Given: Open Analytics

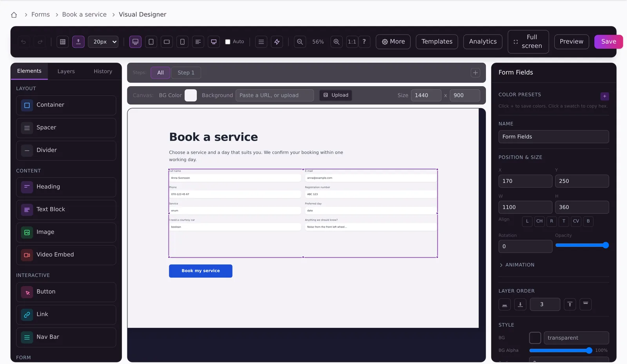Looking at the screenshot, I should (x=483, y=42).
